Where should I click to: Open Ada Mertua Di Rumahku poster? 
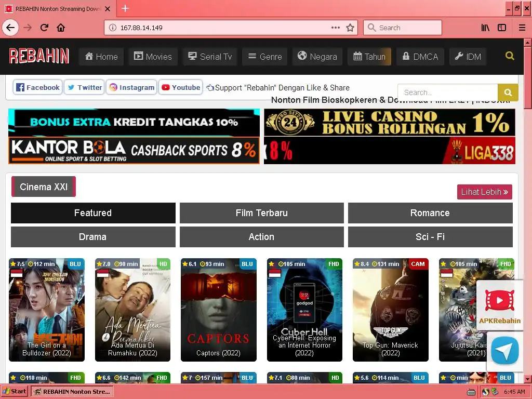point(132,310)
